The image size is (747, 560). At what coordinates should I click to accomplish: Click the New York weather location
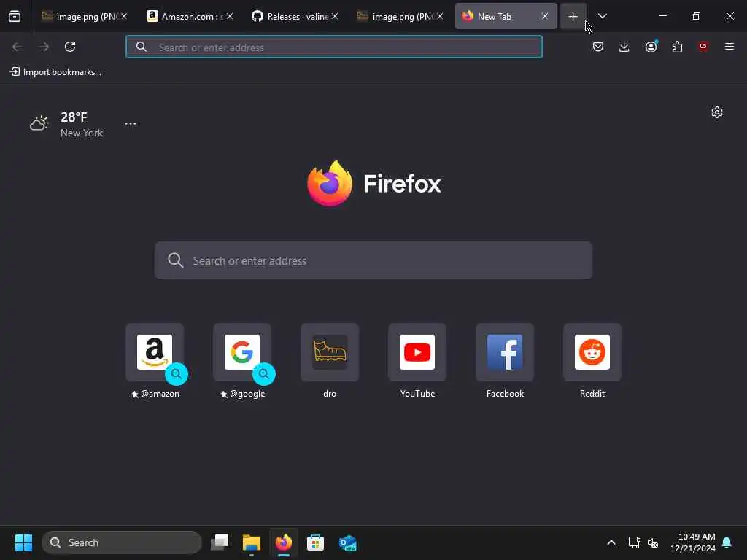(82, 133)
